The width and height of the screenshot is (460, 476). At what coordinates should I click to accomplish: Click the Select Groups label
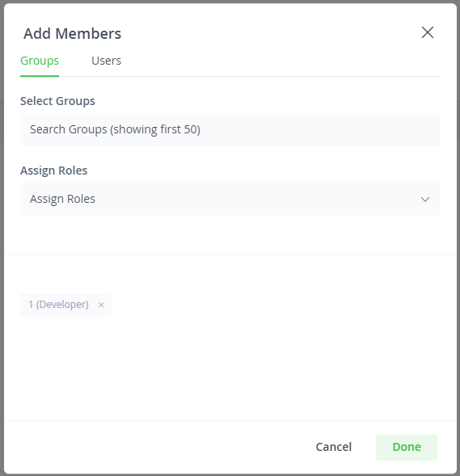(x=57, y=101)
